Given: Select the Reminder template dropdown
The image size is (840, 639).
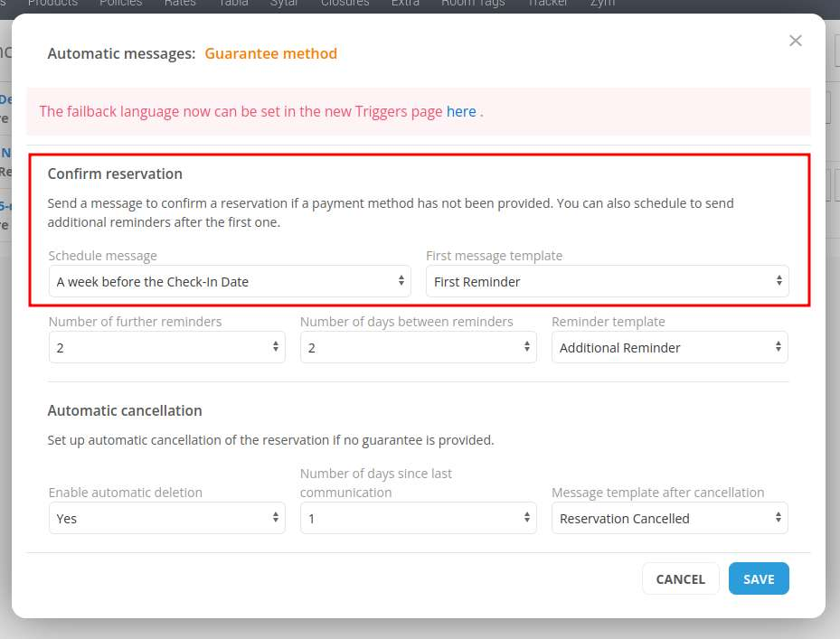Looking at the screenshot, I should 669,347.
